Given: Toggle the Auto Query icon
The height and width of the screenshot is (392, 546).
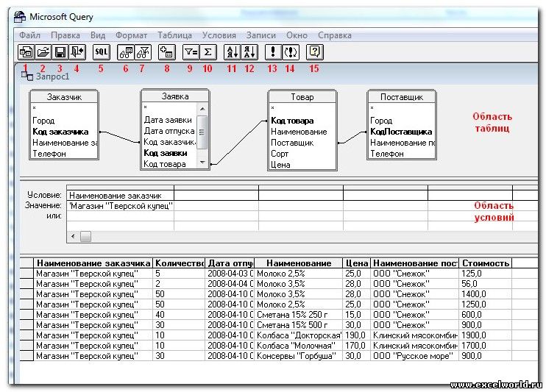Looking at the screenshot, I should (291, 52).
